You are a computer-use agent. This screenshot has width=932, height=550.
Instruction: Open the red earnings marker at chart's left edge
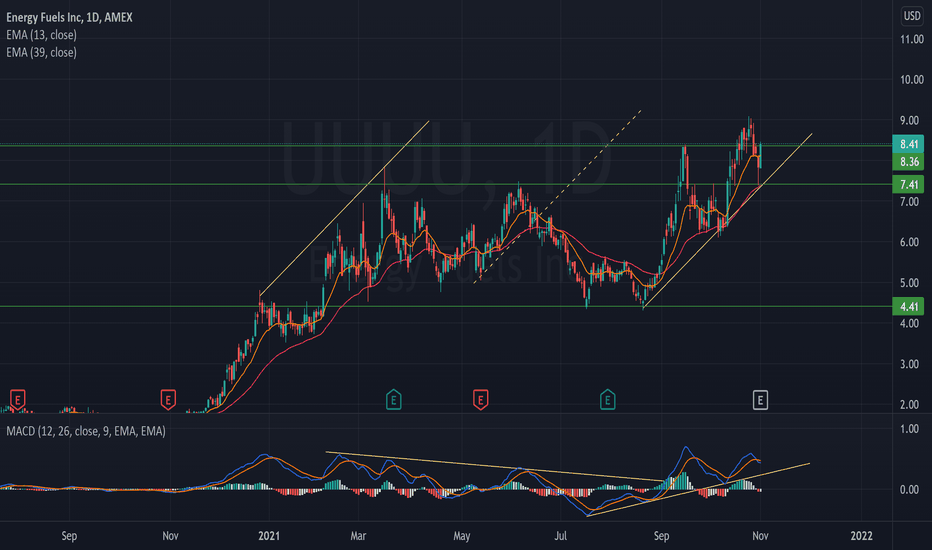pos(18,399)
